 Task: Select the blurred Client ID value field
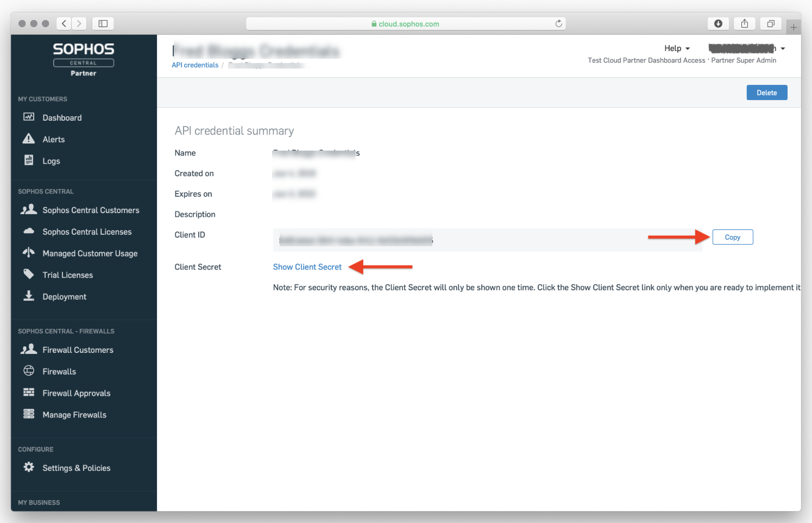(487, 240)
